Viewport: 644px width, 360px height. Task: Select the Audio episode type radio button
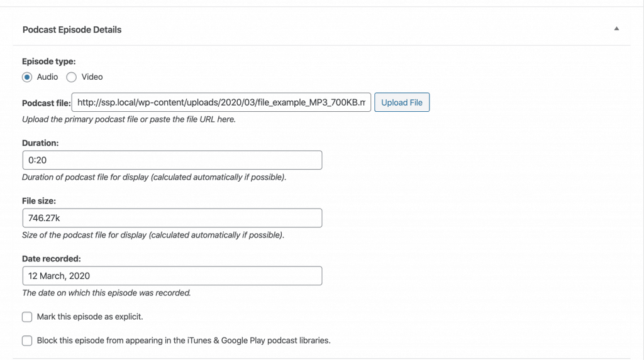coord(27,77)
